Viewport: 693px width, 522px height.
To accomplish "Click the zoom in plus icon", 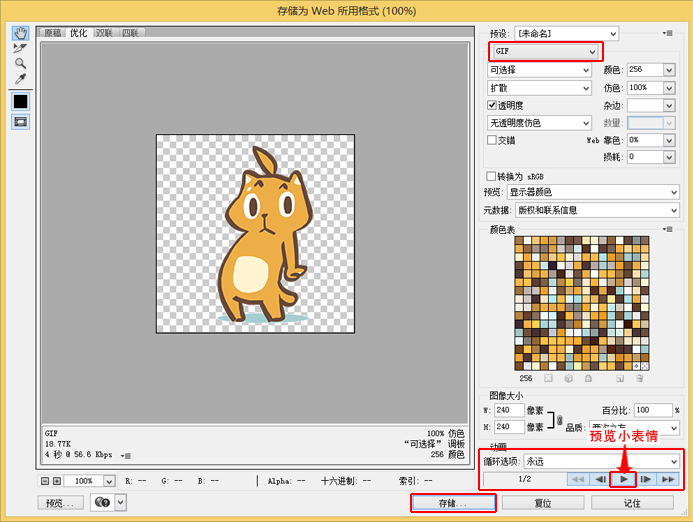I will 57,481.
